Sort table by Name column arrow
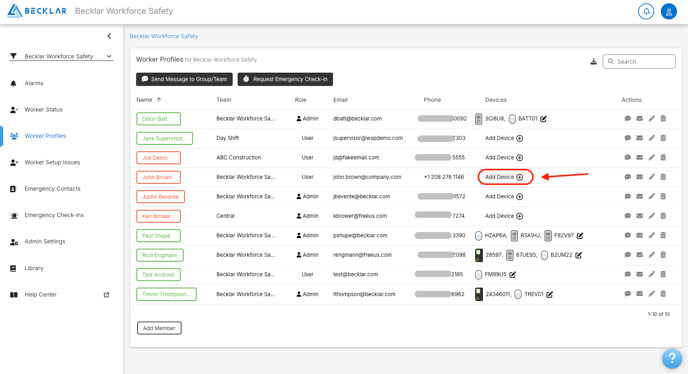The height and width of the screenshot is (374, 688). click(159, 100)
